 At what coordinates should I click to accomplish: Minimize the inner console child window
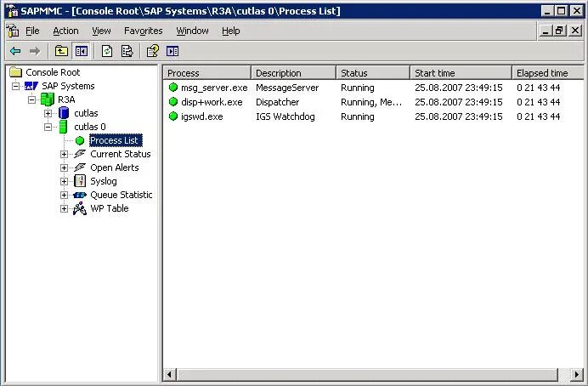point(546,31)
